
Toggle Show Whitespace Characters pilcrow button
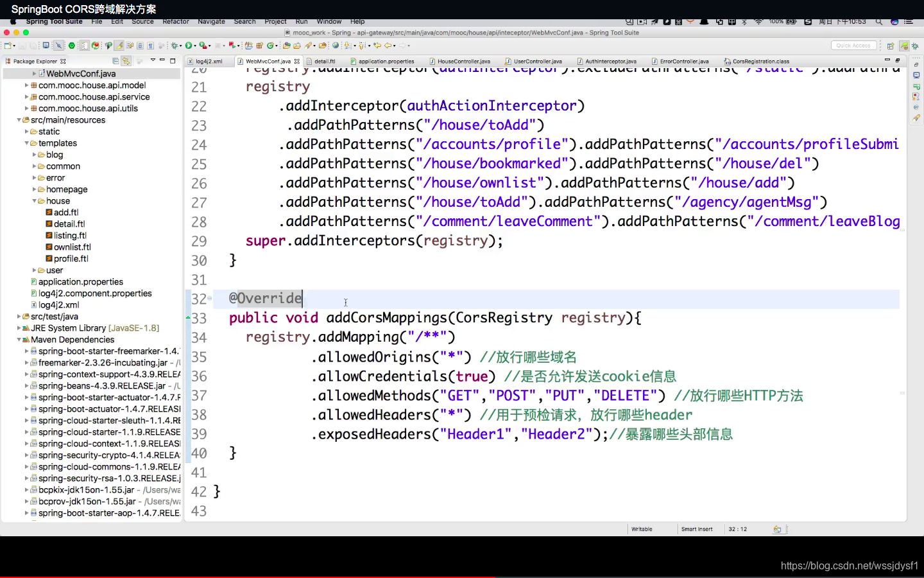click(x=150, y=46)
